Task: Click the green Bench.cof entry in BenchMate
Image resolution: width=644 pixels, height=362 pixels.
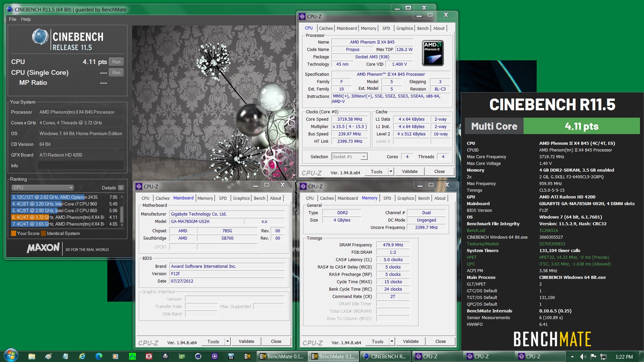Action: tap(476, 231)
